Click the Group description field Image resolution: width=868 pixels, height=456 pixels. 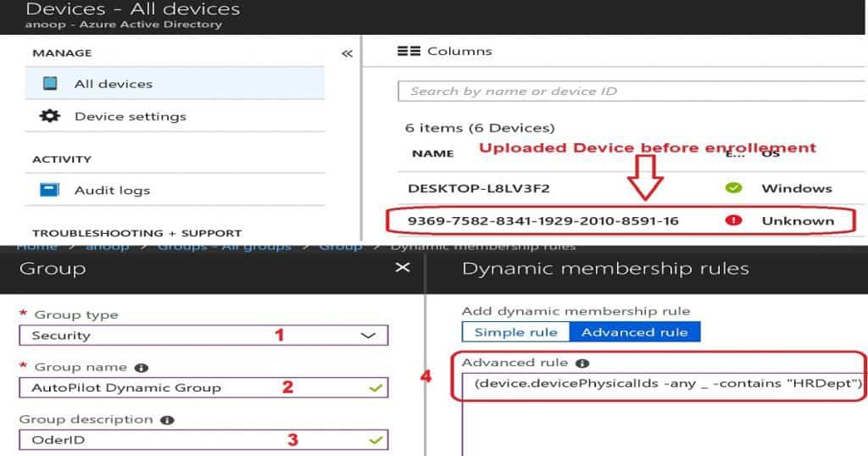[203, 440]
